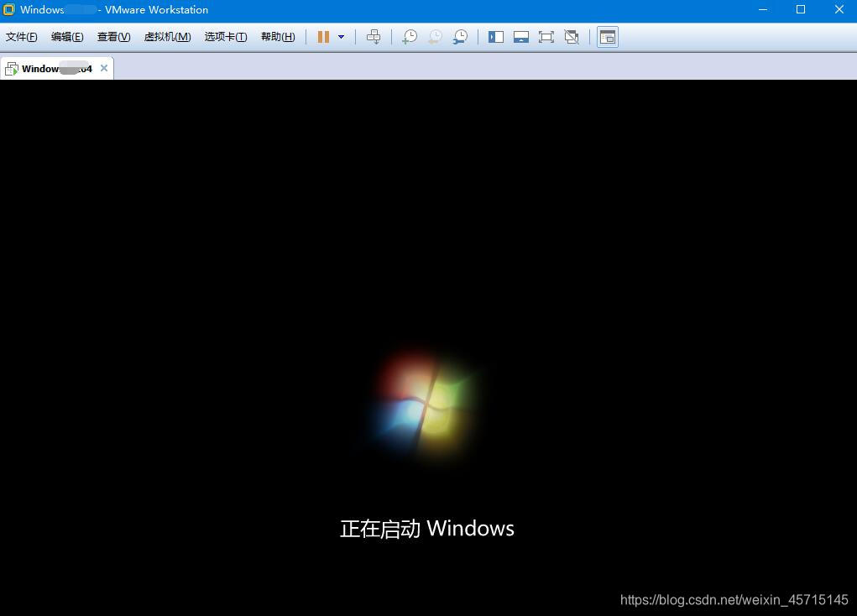This screenshot has width=857, height=616.
Task: Expand the power options dropdown arrow
Action: coord(341,37)
